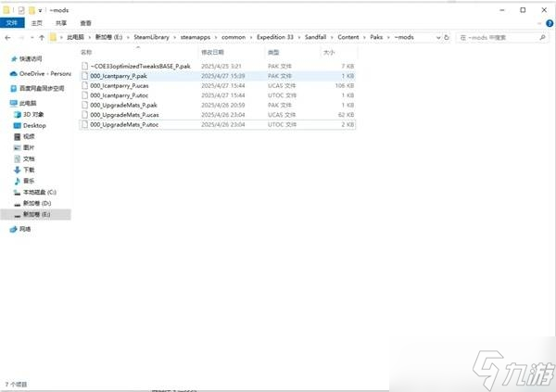The image size is (556, 392).
Task: Click the file icon of 000_UpgradeMats_P.pak
Action: (x=84, y=106)
